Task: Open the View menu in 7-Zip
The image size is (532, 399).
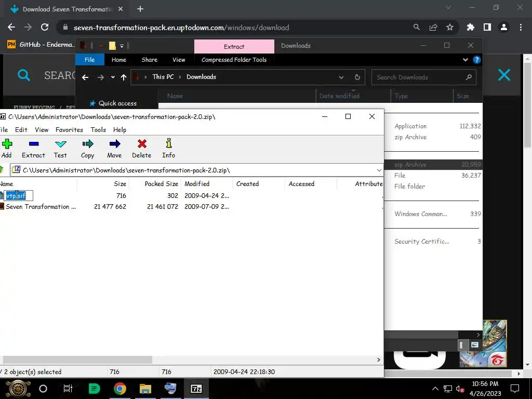Action: click(42, 129)
